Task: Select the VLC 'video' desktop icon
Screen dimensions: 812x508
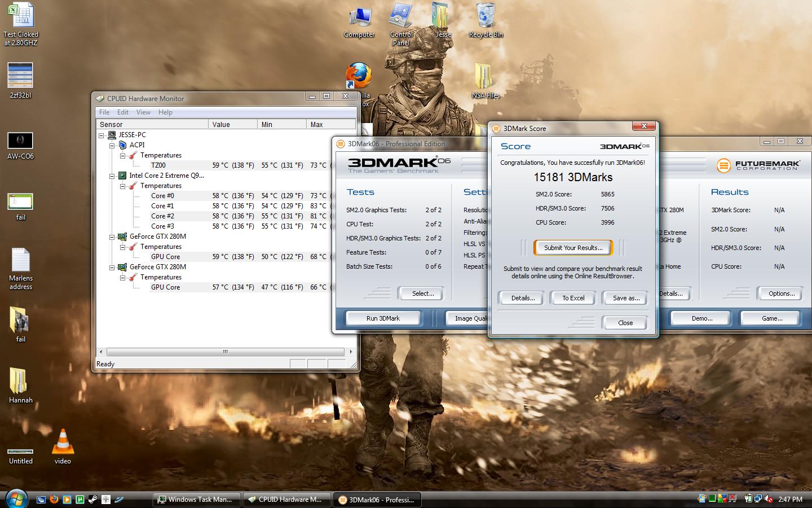Action: pyautogui.click(x=63, y=446)
